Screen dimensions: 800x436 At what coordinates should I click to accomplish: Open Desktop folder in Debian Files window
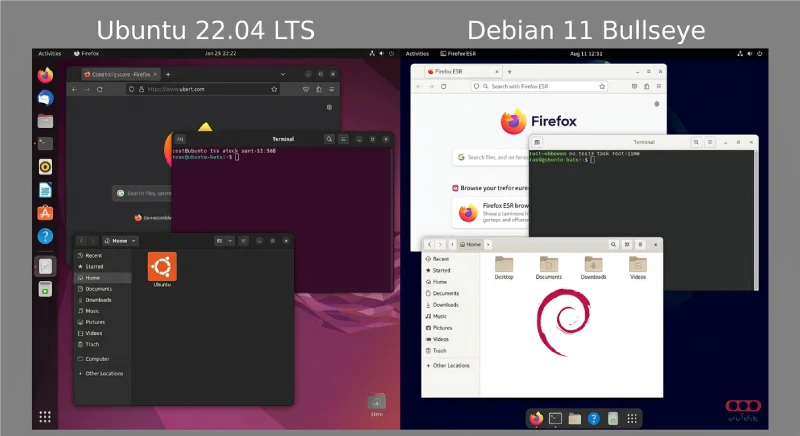[x=504, y=268]
